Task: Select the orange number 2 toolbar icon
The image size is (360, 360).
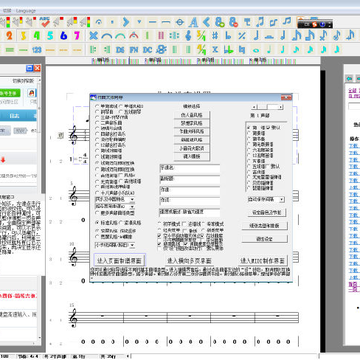Action: [x=9, y=35]
